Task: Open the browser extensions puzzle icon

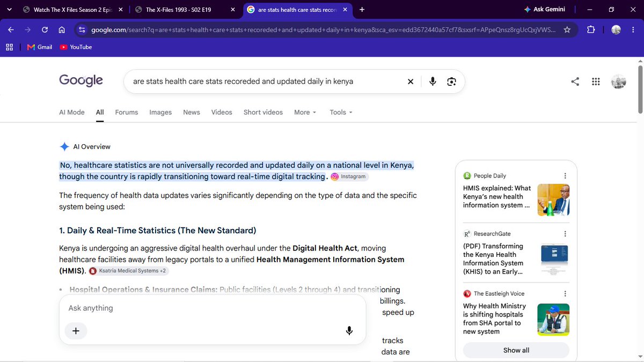Action: 591,30
